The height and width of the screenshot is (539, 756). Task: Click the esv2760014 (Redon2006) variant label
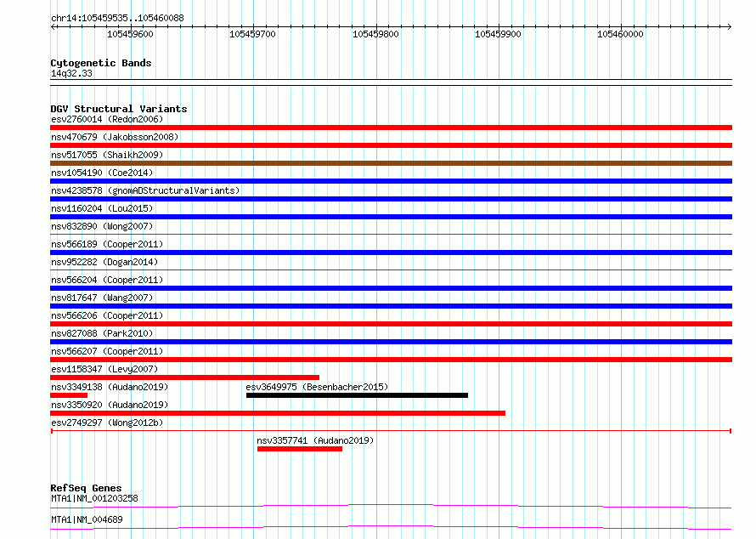coord(107,119)
